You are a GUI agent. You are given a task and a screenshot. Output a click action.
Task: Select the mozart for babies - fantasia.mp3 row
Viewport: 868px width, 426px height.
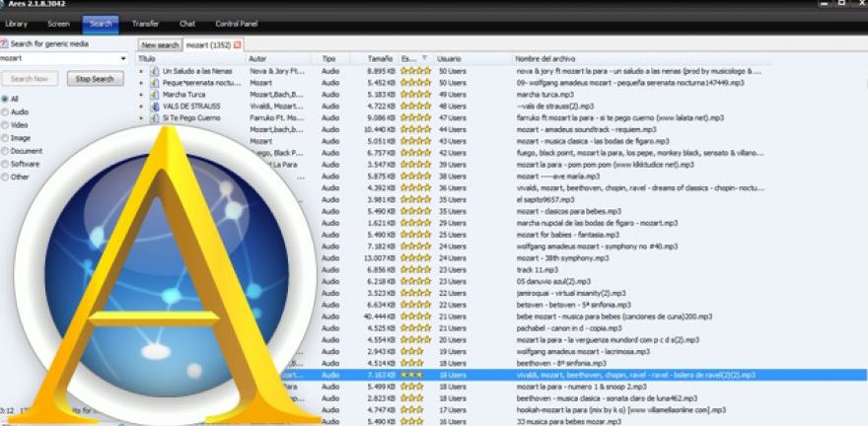pos(567,235)
